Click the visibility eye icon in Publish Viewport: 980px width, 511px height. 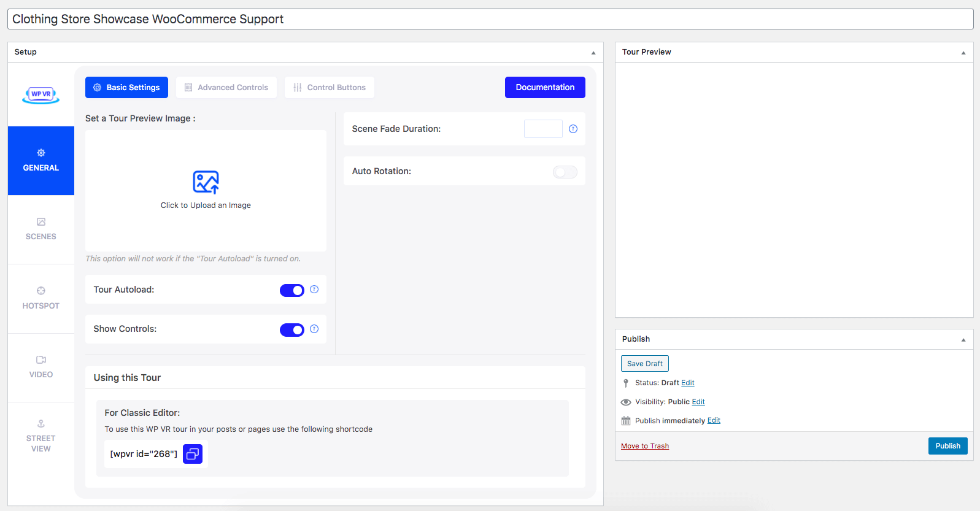(626, 402)
